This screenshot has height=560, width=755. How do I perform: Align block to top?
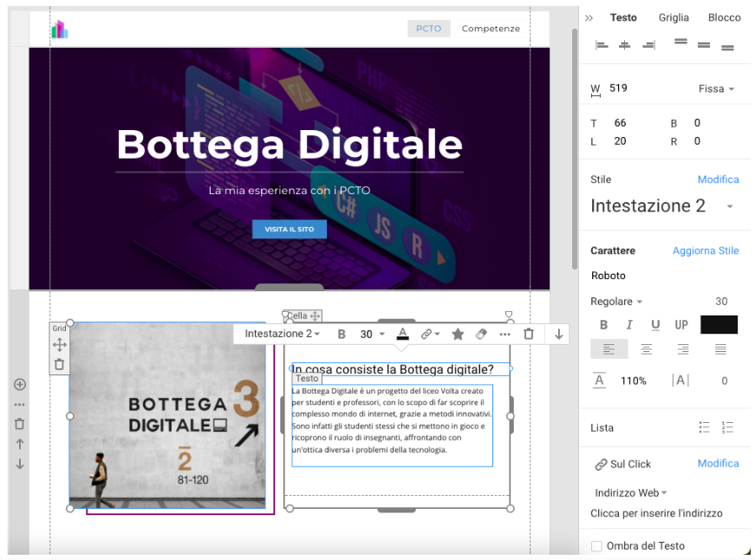(680, 42)
